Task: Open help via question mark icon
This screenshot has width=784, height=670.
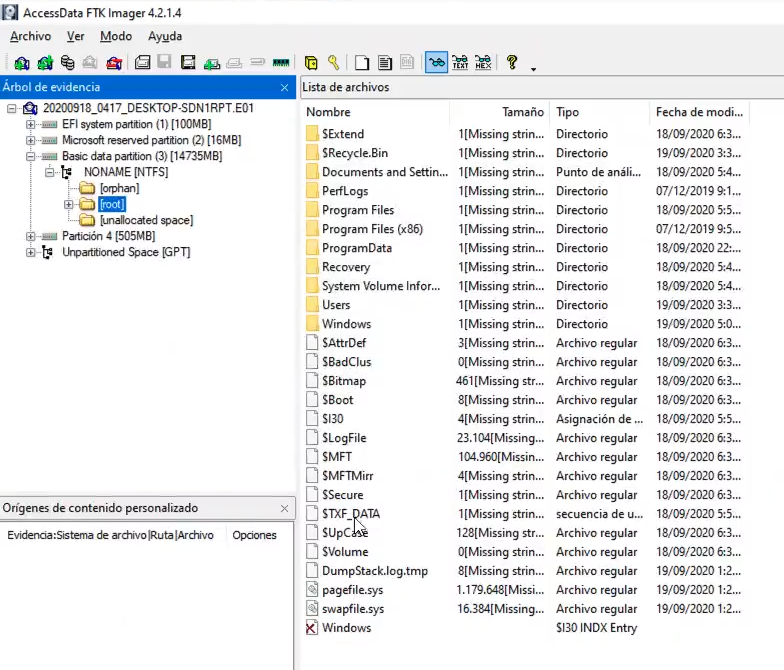Action: pos(512,63)
